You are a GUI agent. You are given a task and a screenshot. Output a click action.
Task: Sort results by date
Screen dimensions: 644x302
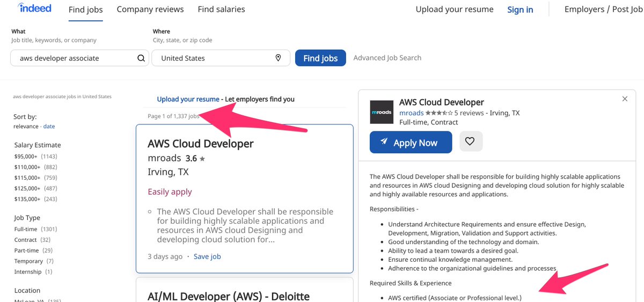[x=49, y=127]
